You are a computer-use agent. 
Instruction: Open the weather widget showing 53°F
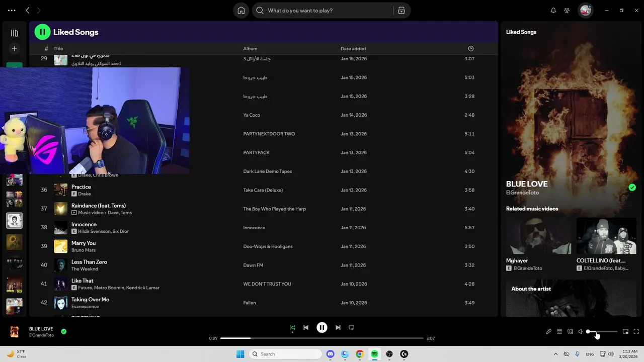16,354
